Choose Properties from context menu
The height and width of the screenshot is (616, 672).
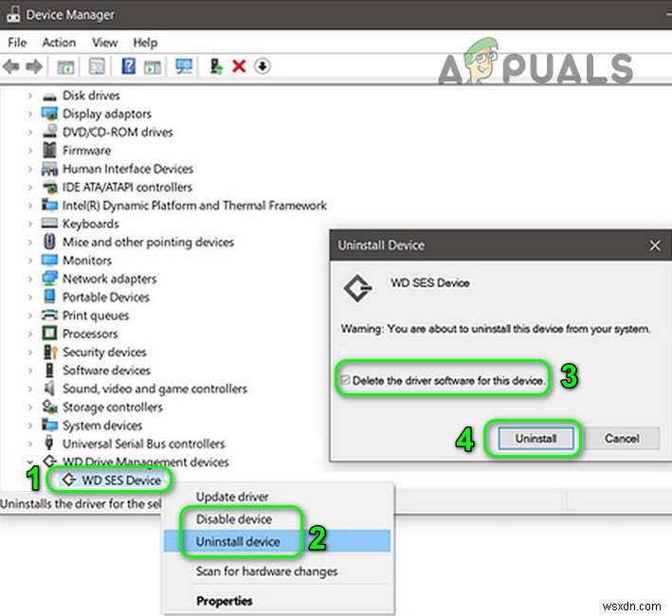[278, 601]
